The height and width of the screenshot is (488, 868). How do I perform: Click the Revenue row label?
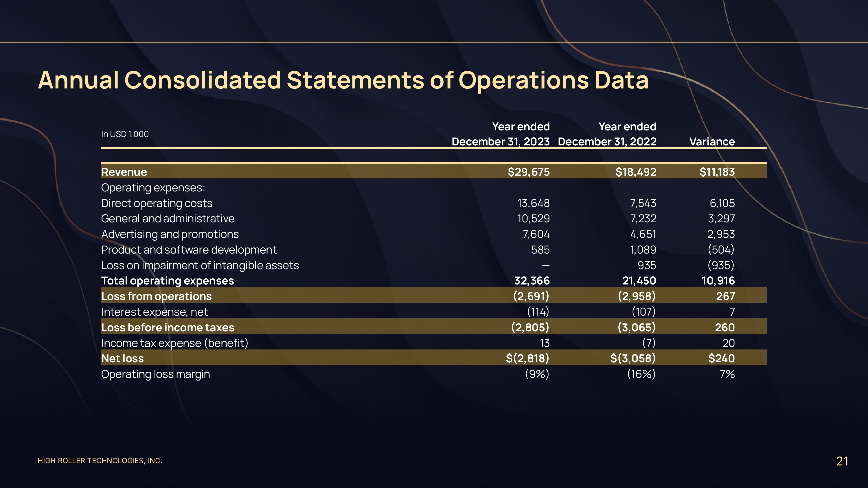(124, 172)
